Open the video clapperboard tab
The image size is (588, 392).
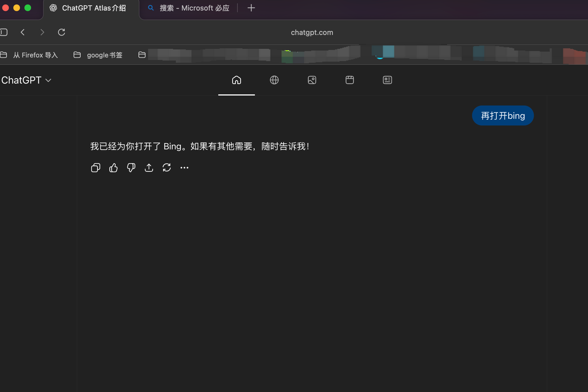click(349, 80)
